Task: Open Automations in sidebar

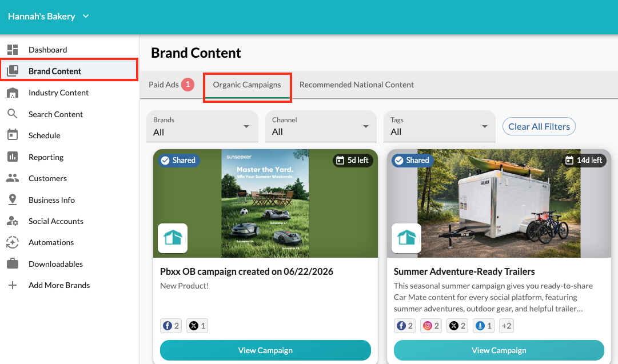Action: click(69, 242)
